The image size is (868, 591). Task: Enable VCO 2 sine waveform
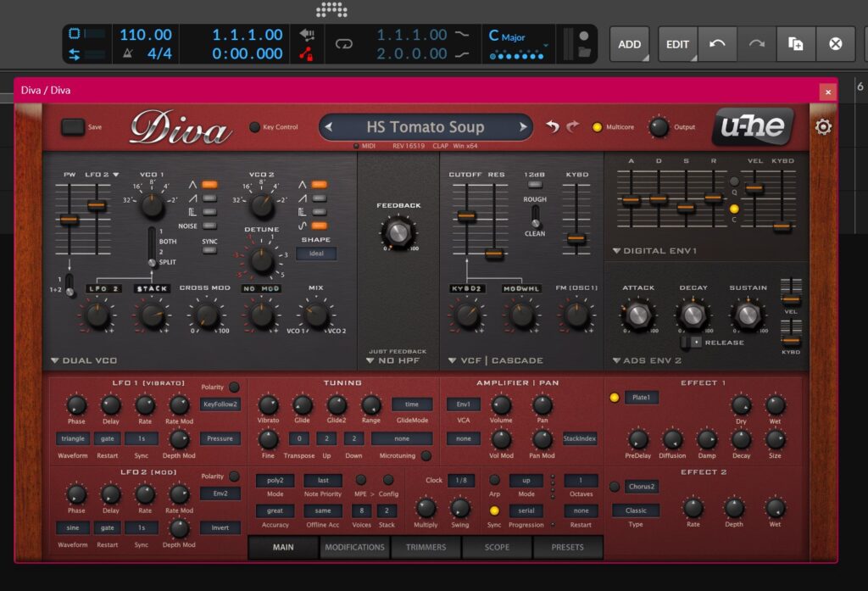[x=320, y=226]
